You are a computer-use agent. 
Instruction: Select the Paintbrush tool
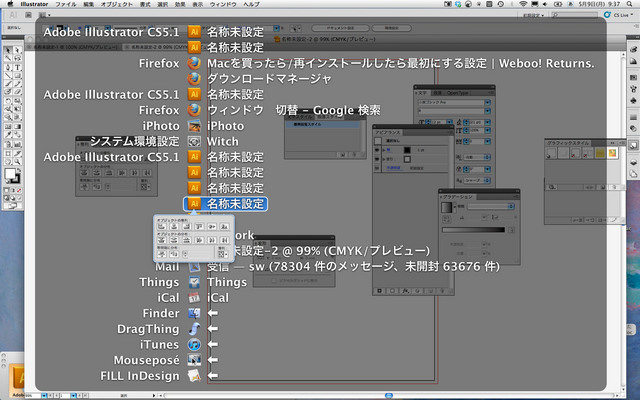(8, 84)
